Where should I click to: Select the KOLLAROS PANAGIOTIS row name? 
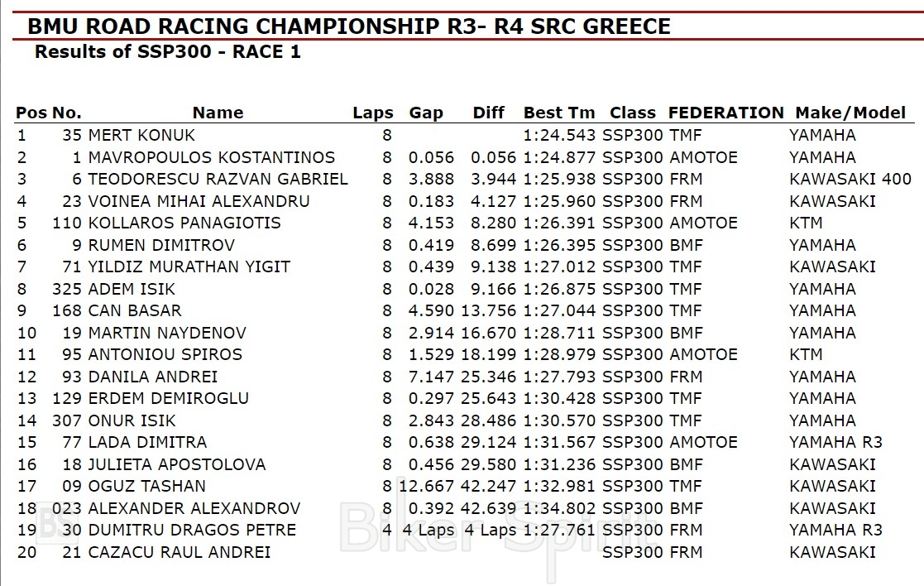(x=184, y=223)
